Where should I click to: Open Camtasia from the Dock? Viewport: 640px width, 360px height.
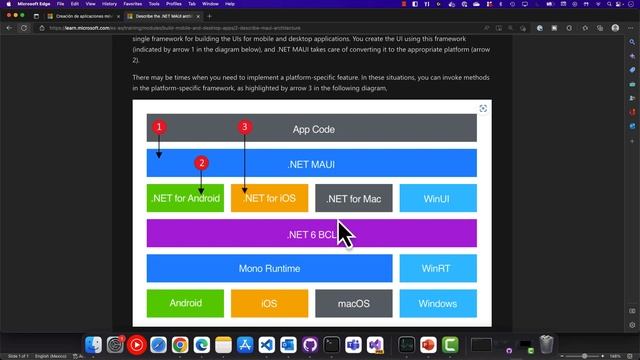tap(450, 345)
